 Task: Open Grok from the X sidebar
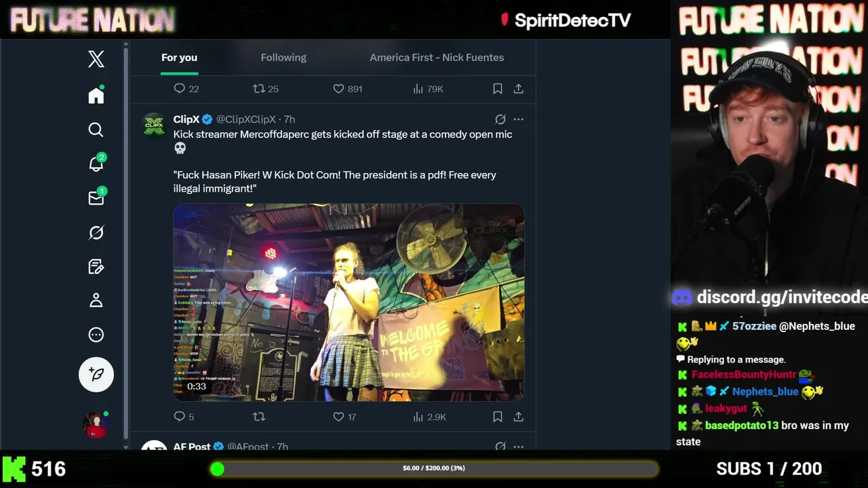pos(96,232)
